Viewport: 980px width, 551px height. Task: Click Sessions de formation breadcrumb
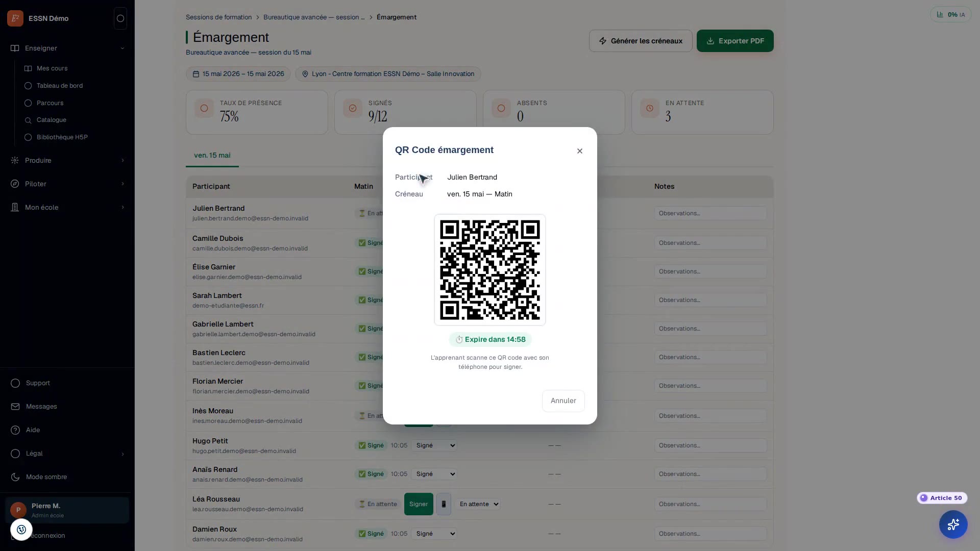click(x=218, y=17)
